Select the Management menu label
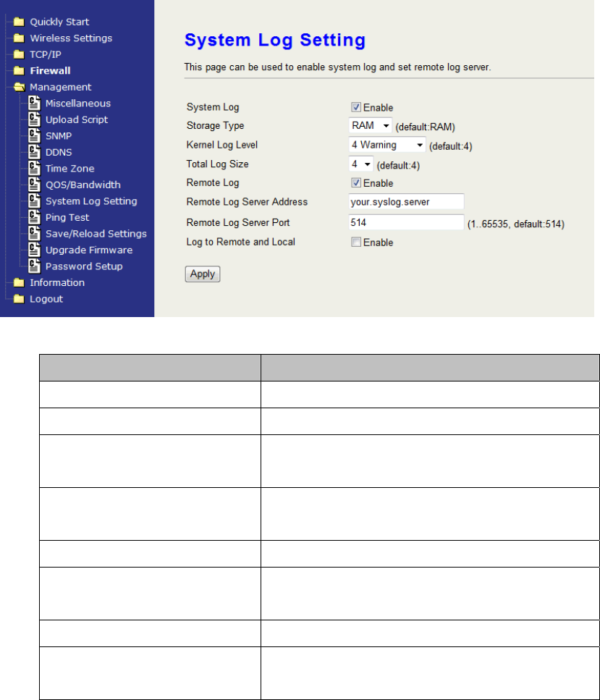Screen dimensions: 600x700 point(60,87)
